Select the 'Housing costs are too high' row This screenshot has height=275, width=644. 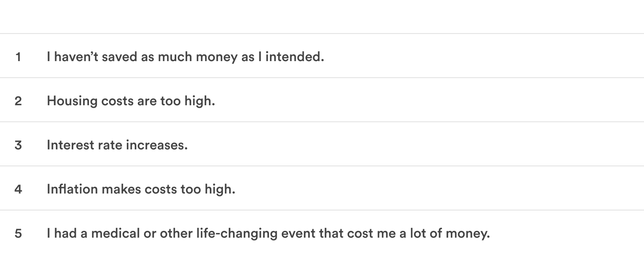[322, 100]
